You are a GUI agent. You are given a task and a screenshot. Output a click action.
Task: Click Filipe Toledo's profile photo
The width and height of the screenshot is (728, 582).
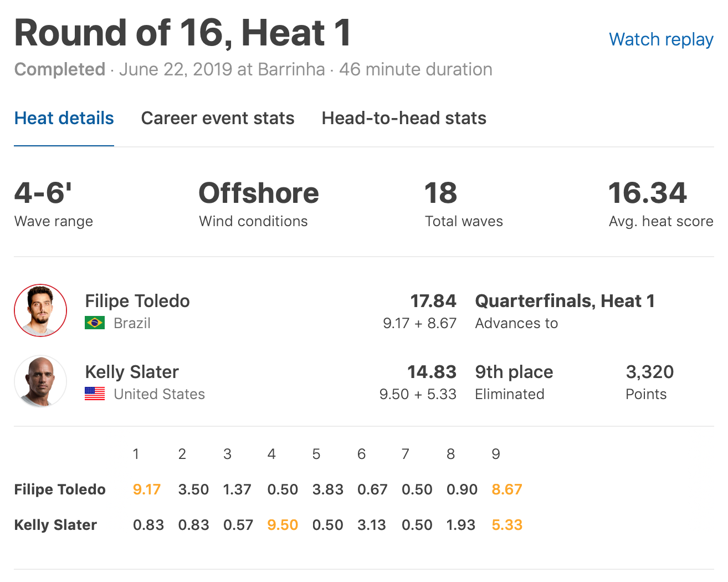pyautogui.click(x=40, y=310)
